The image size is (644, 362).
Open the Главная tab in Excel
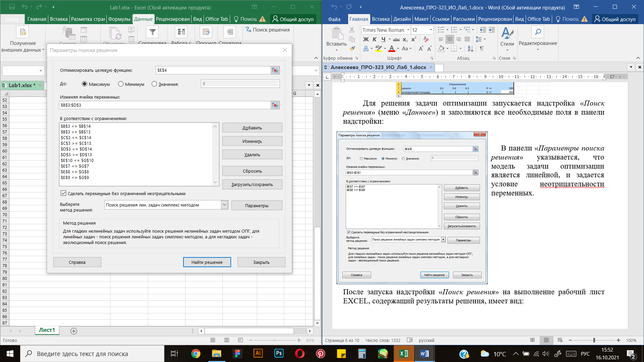(x=37, y=19)
